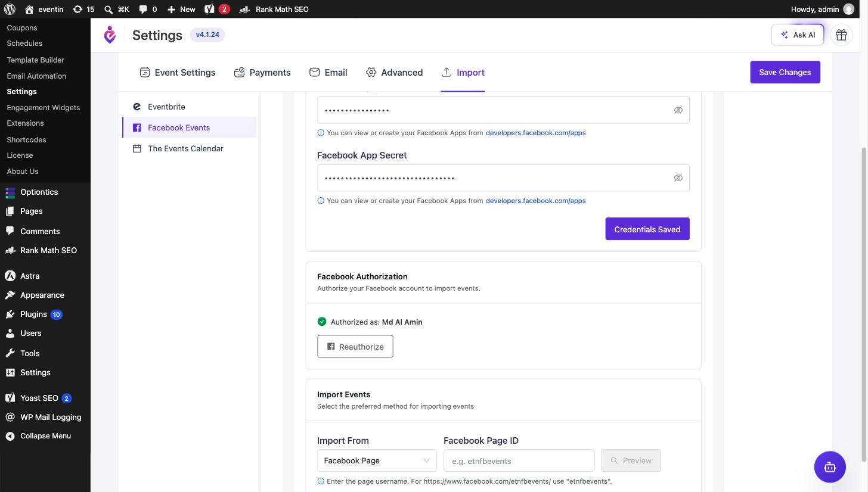This screenshot has width=868, height=492.
Task: Click the Eventin logo beside Settings
Action: (x=110, y=35)
